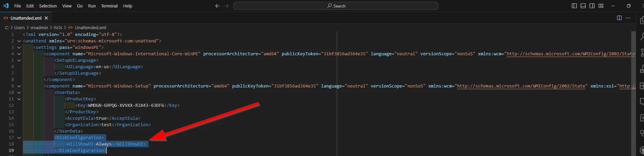Collapse UserData block on line 10
The width and height of the screenshot is (644, 156).
pos(19,93)
